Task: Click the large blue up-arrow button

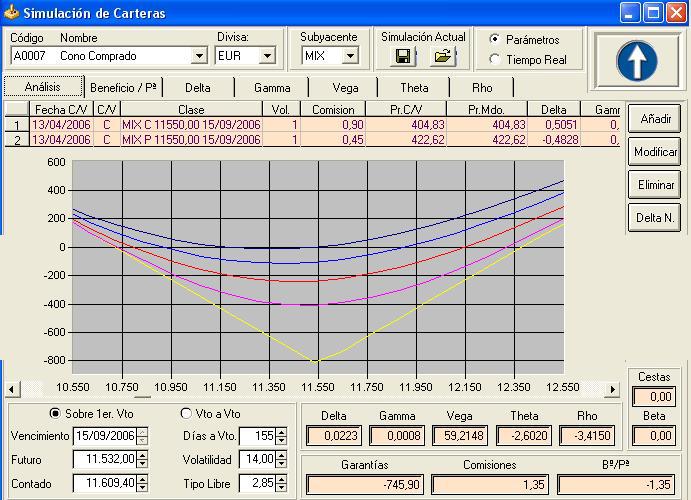Action: pyautogui.click(x=637, y=61)
